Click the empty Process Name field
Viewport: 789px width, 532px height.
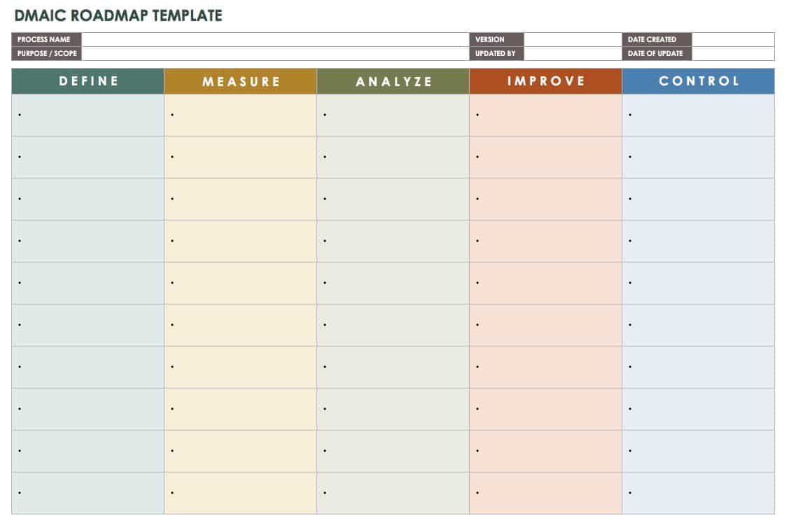(275, 40)
